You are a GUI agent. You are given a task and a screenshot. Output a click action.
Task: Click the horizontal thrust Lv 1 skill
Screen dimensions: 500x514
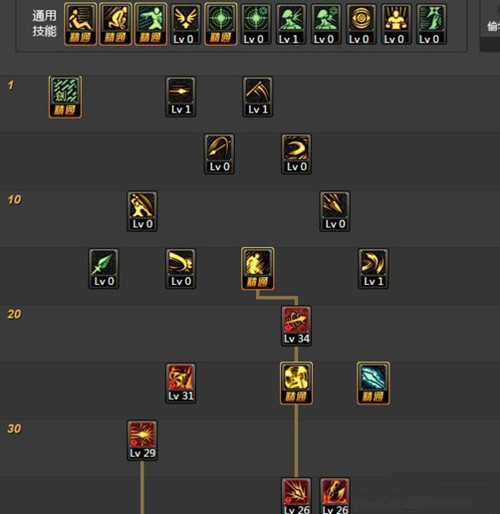(181, 97)
